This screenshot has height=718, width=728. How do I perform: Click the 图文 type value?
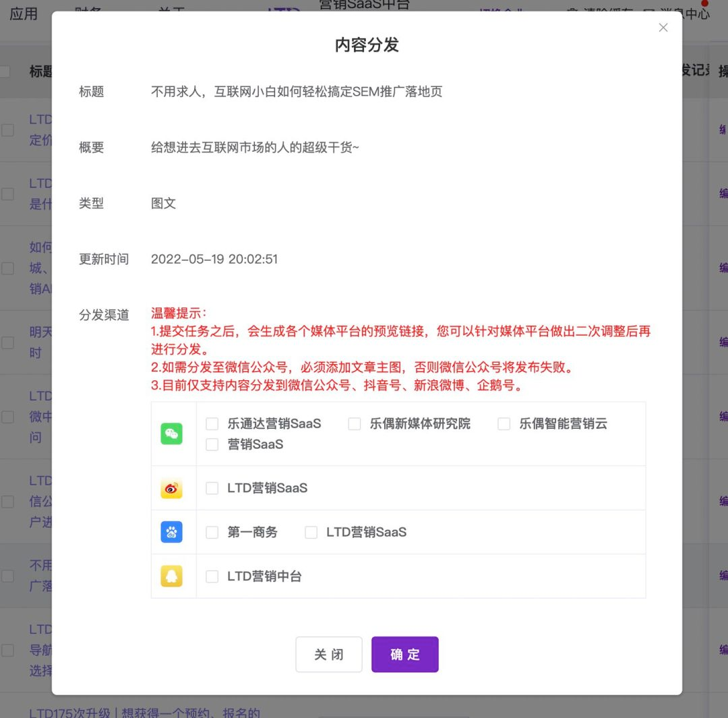tap(163, 204)
